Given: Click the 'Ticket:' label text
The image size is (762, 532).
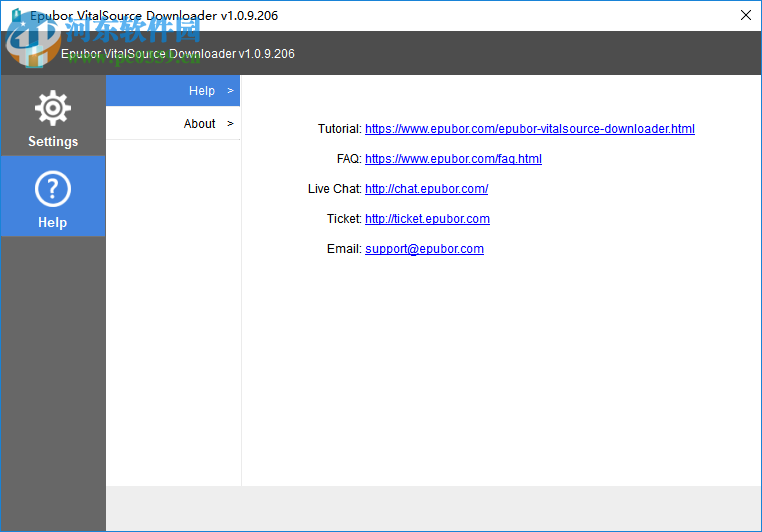Looking at the screenshot, I should pyautogui.click(x=344, y=219).
